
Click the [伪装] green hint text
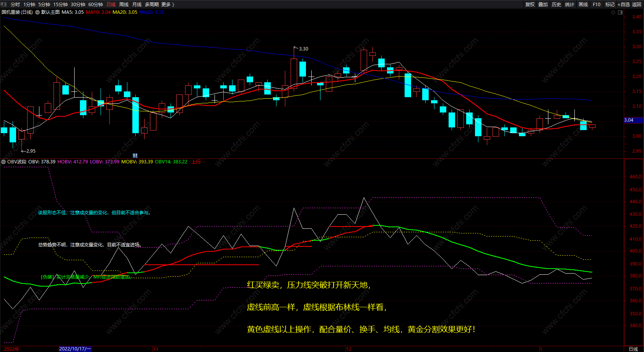click(x=86, y=277)
